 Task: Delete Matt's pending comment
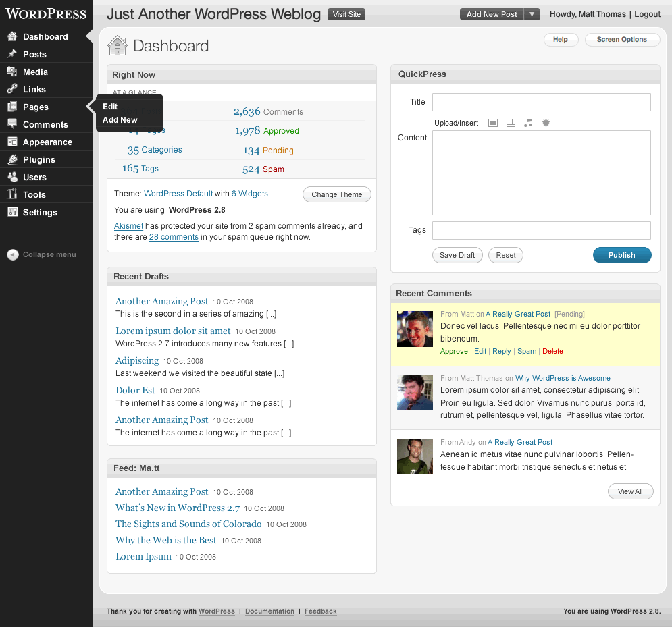point(553,351)
